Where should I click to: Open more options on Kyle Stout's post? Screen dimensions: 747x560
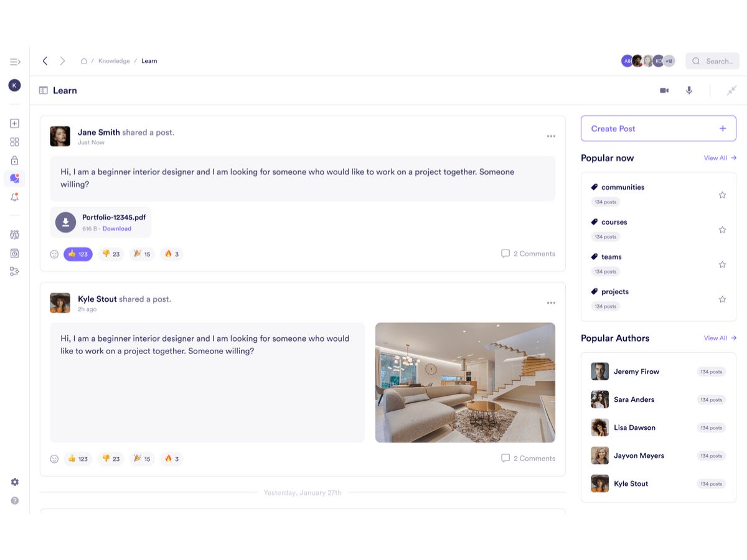coord(551,303)
